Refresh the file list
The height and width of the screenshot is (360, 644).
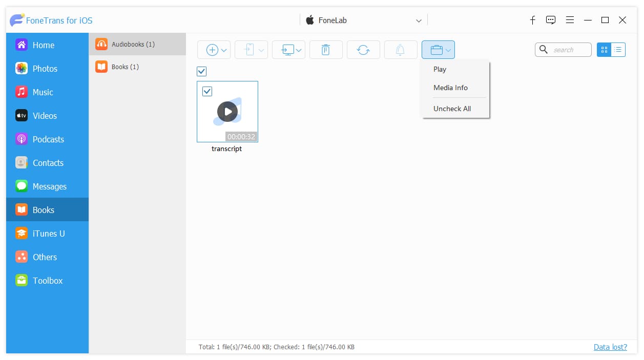(363, 50)
